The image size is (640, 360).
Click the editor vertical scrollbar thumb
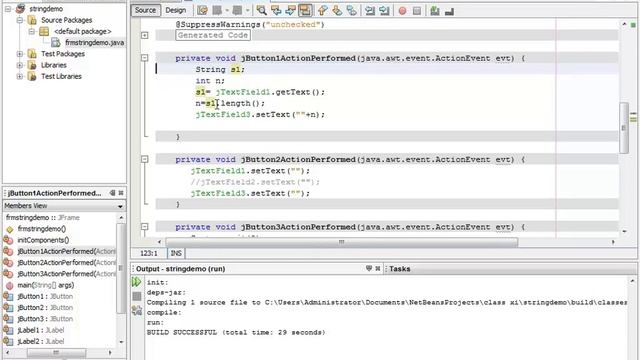(624, 127)
